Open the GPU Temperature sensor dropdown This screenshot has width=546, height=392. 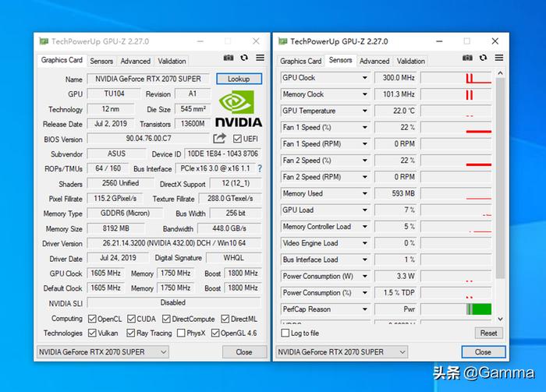[x=364, y=111]
